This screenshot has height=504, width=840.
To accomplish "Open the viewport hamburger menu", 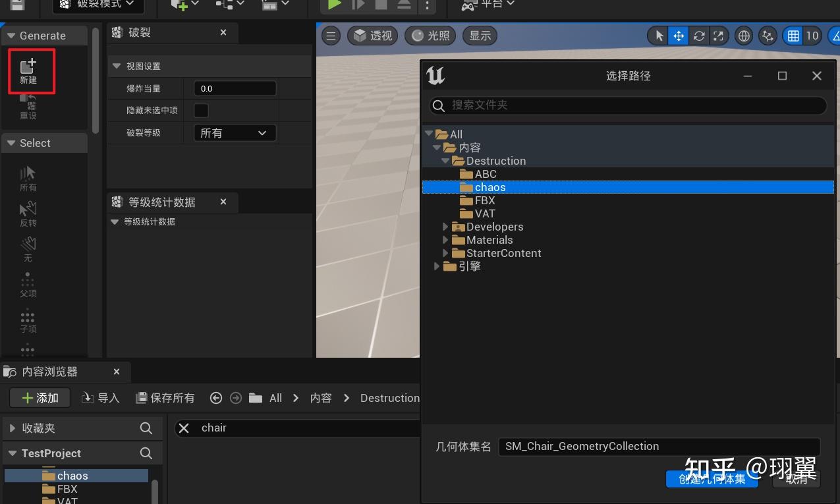I will click(330, 36).
